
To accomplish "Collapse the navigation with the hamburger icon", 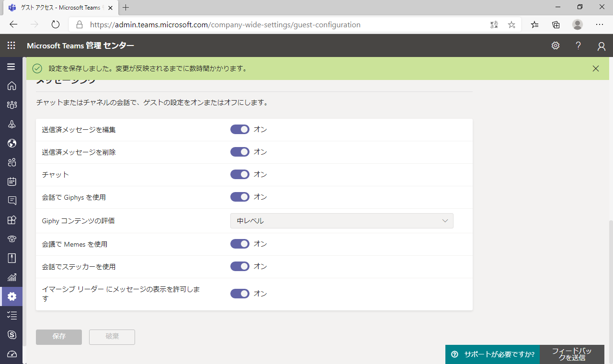I will pos(11,67).
